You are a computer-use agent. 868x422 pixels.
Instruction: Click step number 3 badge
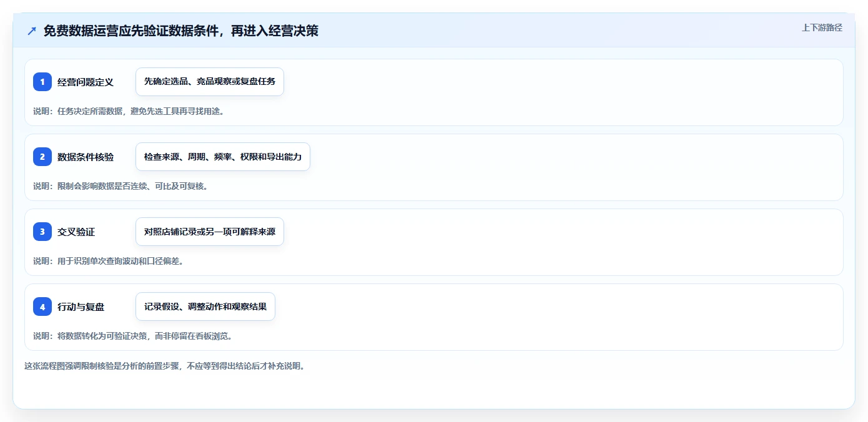(42, 232)
